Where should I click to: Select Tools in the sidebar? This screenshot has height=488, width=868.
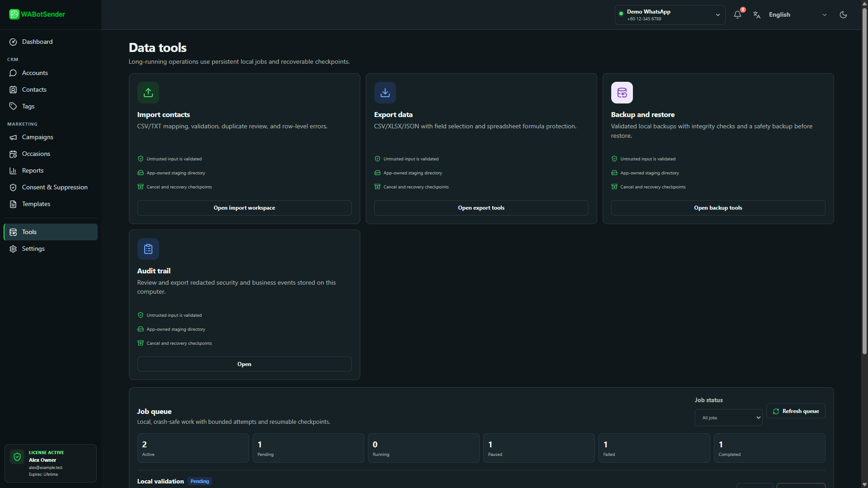[51, 232]
